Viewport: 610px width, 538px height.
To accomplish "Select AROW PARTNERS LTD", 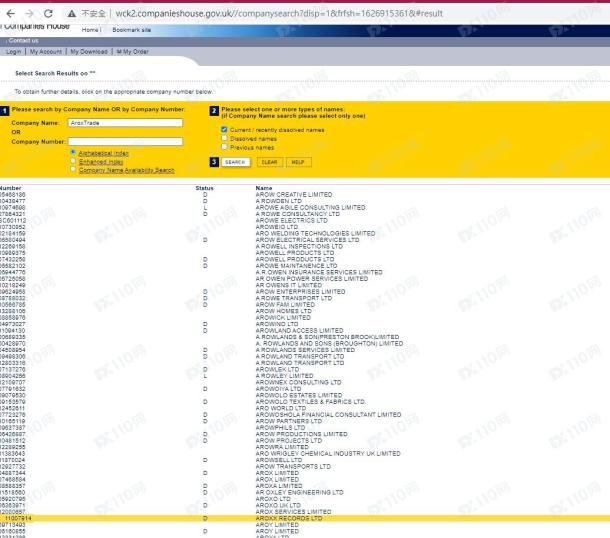I will [x=289, y=421].
